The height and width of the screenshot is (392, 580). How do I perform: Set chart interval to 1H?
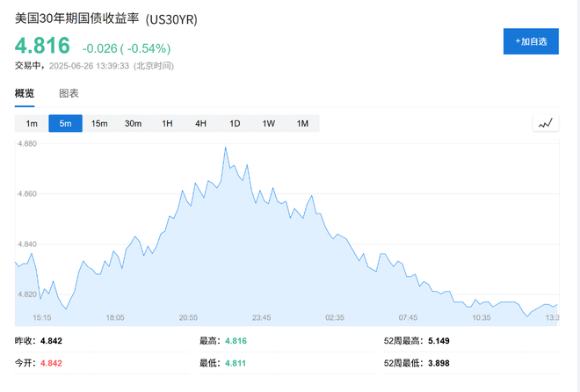167,124
